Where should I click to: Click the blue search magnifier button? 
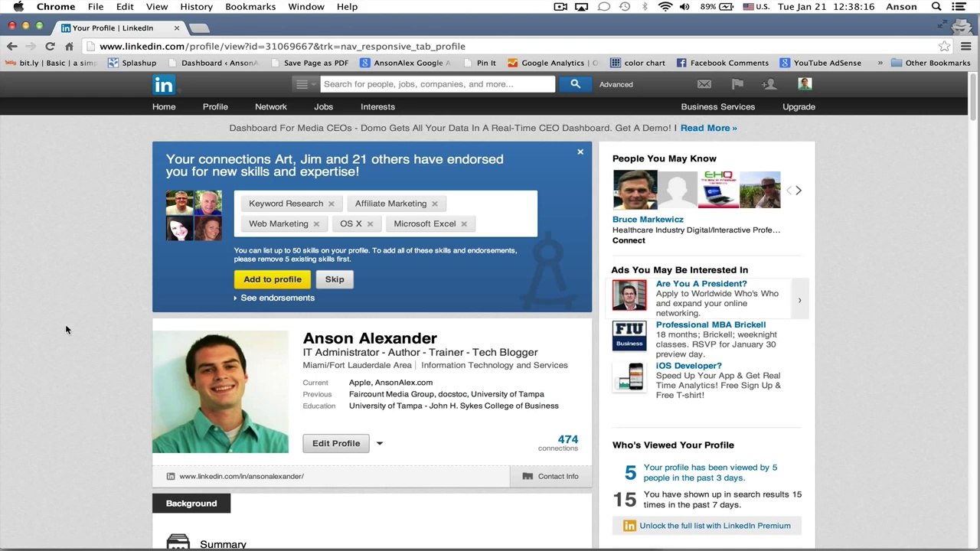[575, 84]
